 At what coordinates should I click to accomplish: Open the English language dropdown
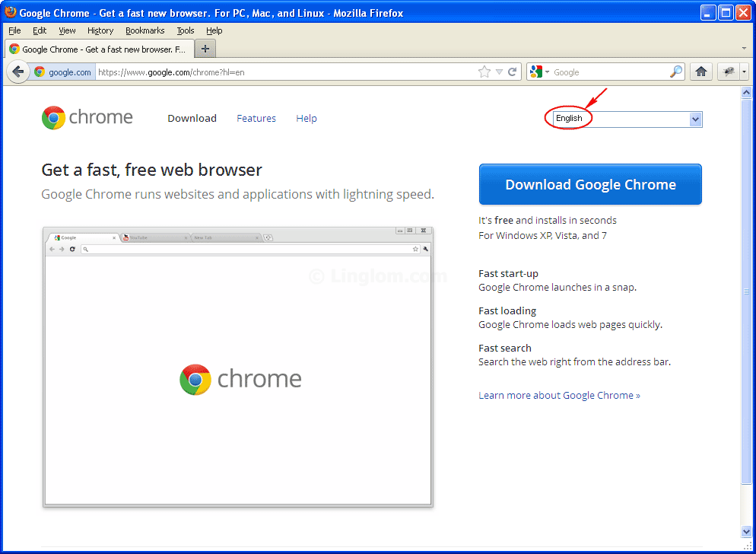click(x=627, y=119)
